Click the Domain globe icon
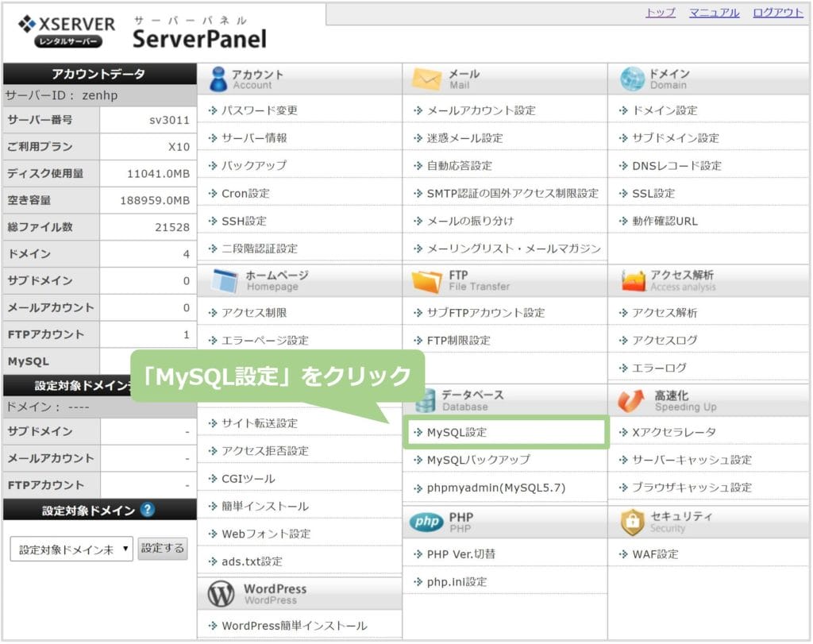Screen dimensions: 813x644 633,79
